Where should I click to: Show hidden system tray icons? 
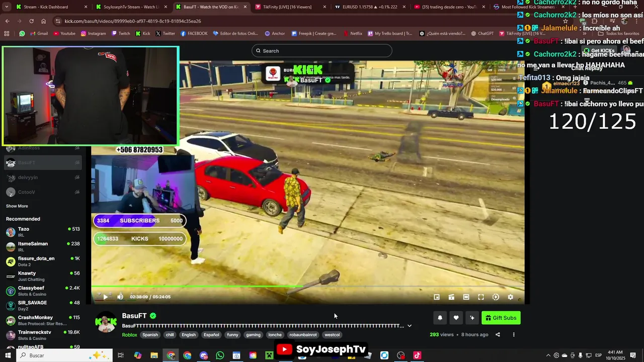[x=548, y=355]
